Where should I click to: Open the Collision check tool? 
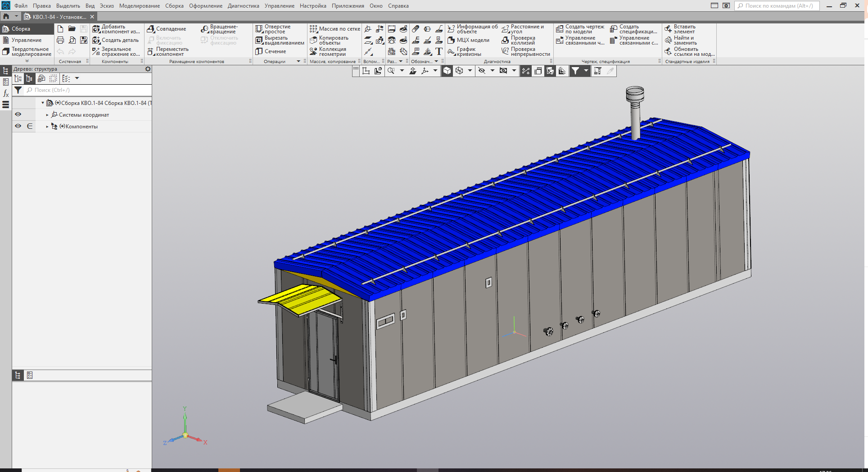pyautogui.click(x=505, y=41)
